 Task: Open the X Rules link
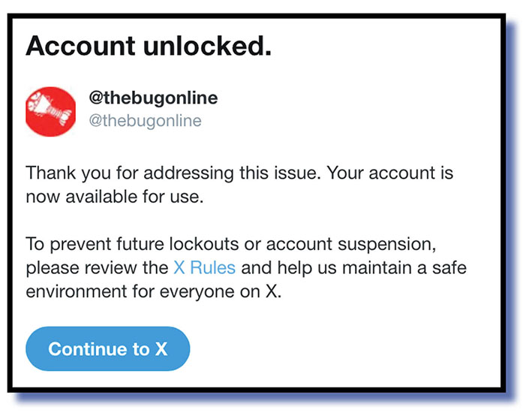click(x=204, y=268)
